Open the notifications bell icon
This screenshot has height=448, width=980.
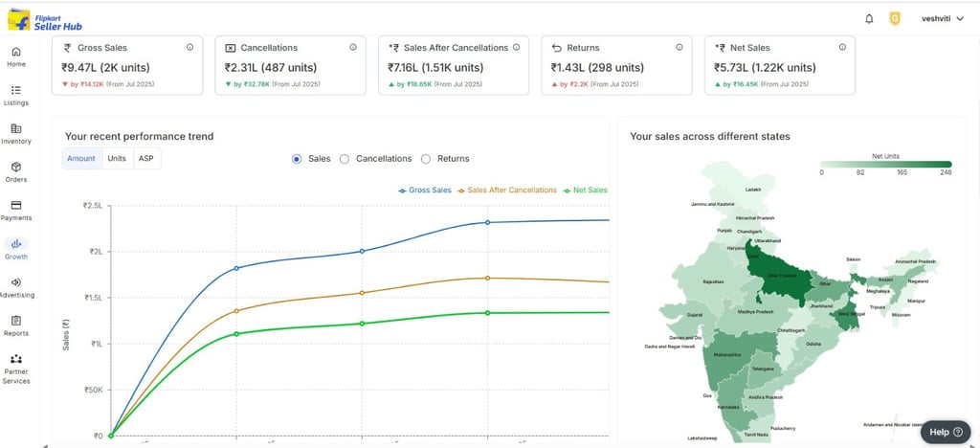869,18
